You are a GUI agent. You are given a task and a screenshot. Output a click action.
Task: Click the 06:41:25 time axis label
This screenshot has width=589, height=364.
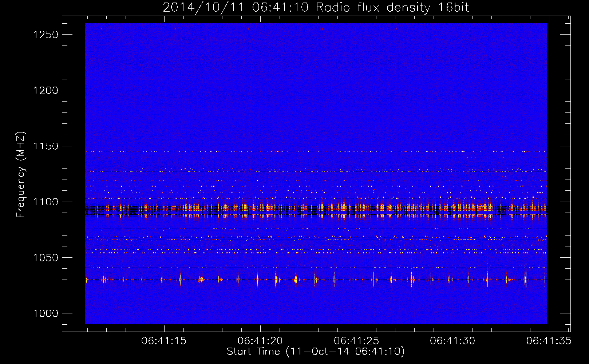pos(356,341)
